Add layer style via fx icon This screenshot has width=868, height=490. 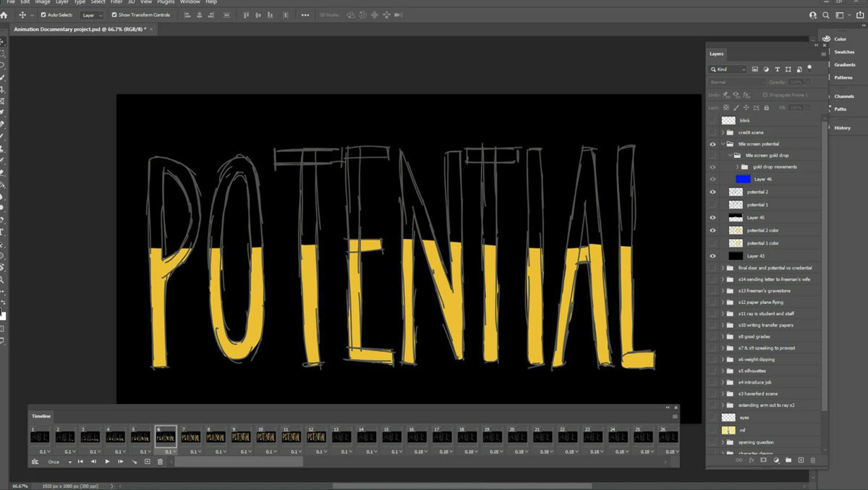752,460
